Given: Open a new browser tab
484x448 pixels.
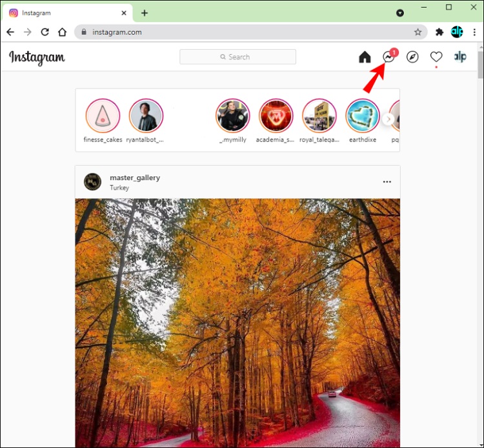Looking at the screenshot, I should point(145,13).
